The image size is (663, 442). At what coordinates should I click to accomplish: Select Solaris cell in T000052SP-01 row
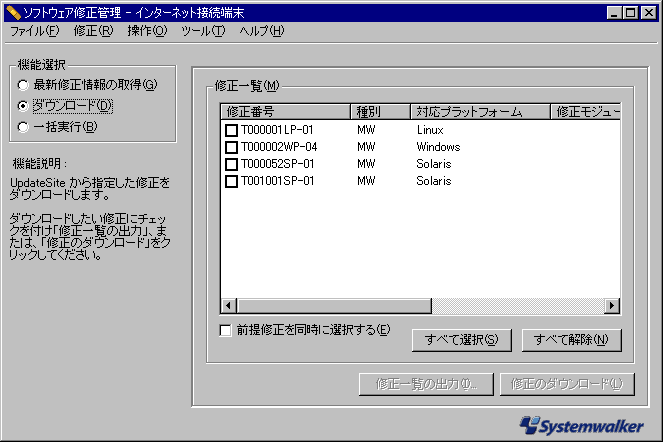pos(434,164)
